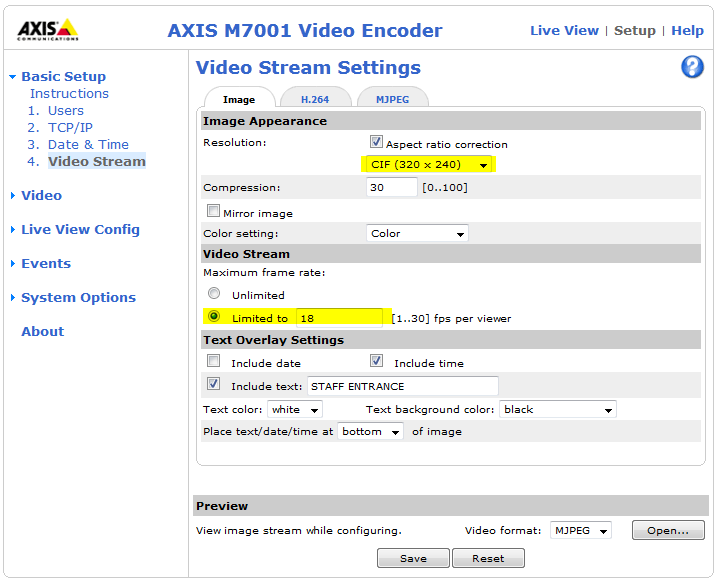Click the blue help question mark icon
This screenshot has height=584, width=718.
pos(692,67)
